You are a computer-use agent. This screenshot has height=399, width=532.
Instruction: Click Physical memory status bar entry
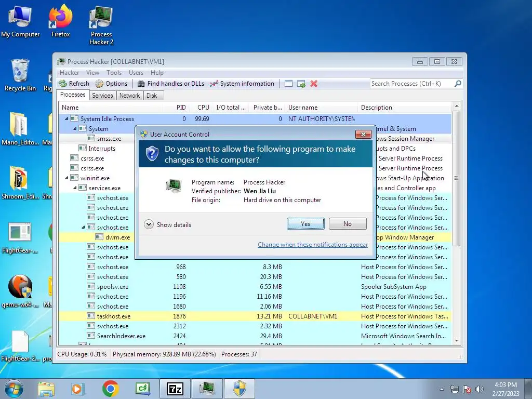pos(164,354)
